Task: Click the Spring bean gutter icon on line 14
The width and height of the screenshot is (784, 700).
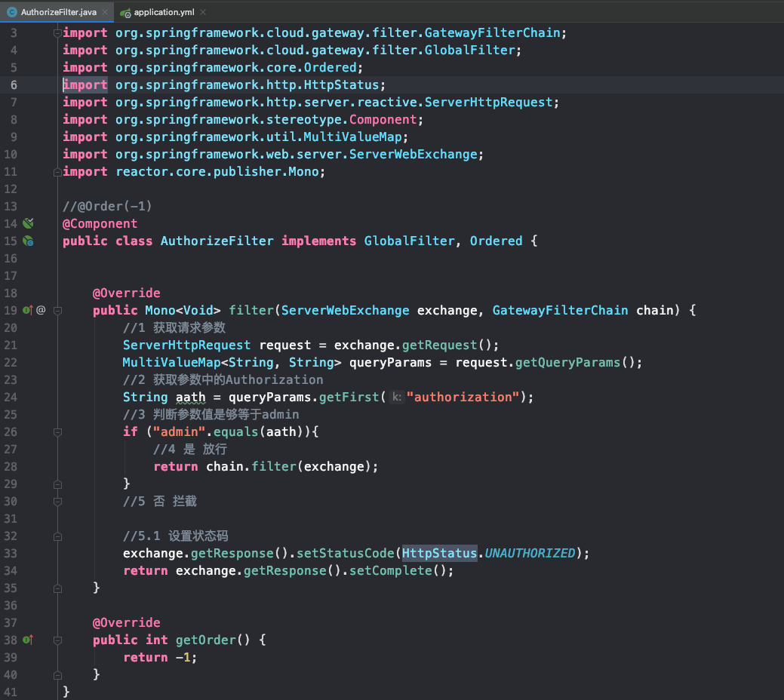Action: [x=29, y=223]
